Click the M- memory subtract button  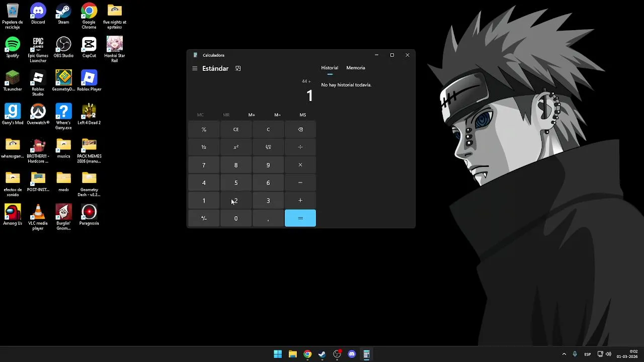tap(277, 115)
